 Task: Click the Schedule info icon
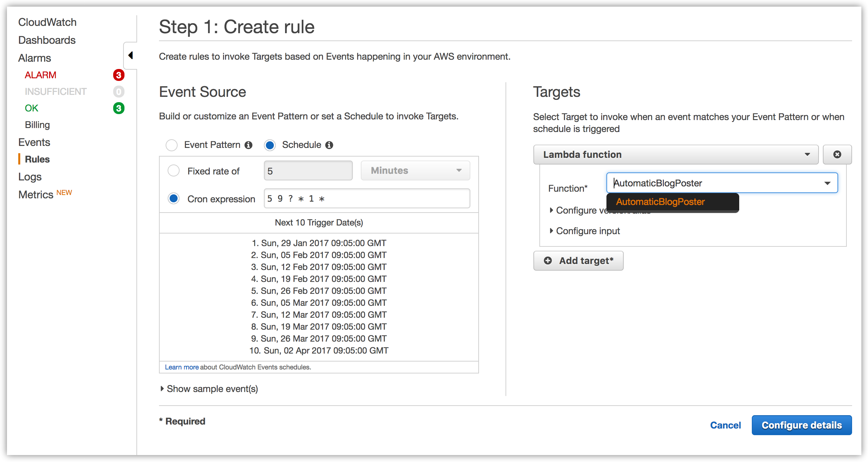(x=329, y=145)
